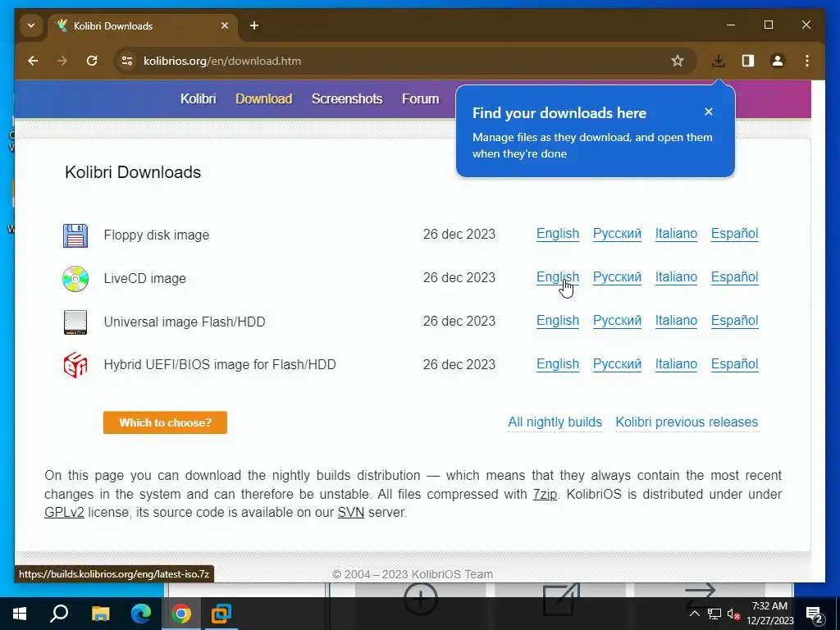Click the 'Kolibri Downloads' page heading
This screenshot has height=630, width=840.
pos(133,172)
